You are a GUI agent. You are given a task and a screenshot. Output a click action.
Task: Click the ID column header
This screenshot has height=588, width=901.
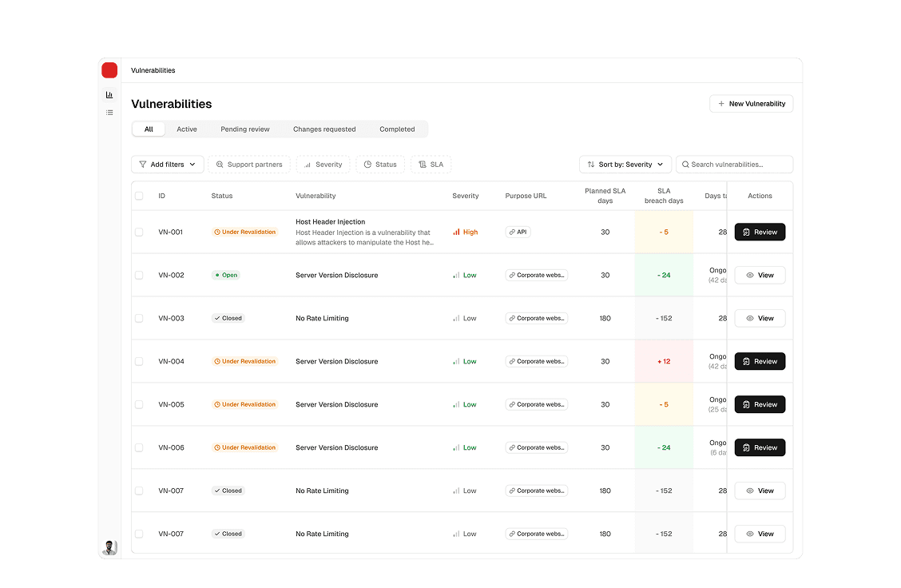[161, 196]
